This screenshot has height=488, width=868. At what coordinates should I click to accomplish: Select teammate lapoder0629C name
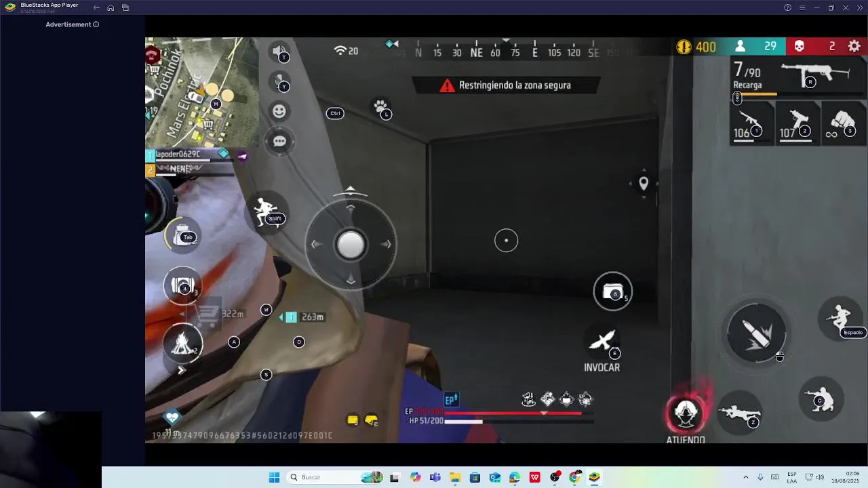pyautogui.click(x=178, y=154)
